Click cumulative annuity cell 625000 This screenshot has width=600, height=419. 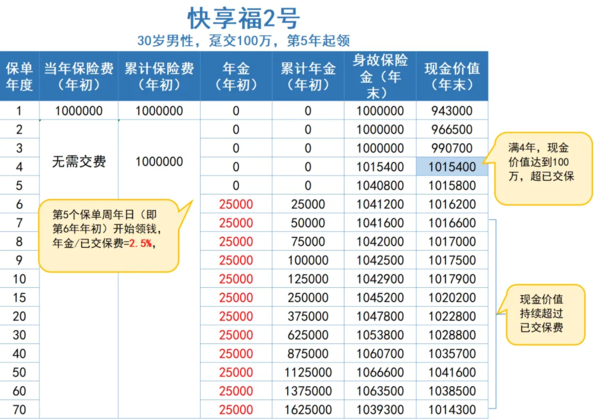pyautogui.click(x=308, y=335)
